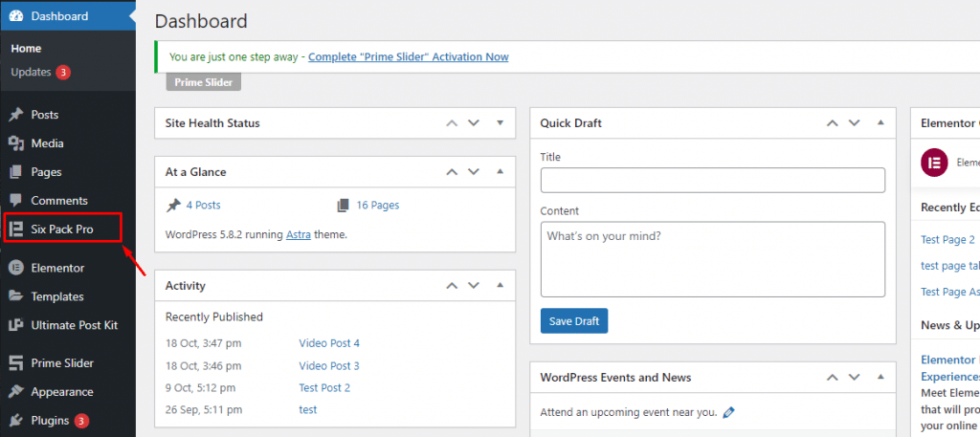
Task: Click the Save Draft button
Action: coord(574,321)
